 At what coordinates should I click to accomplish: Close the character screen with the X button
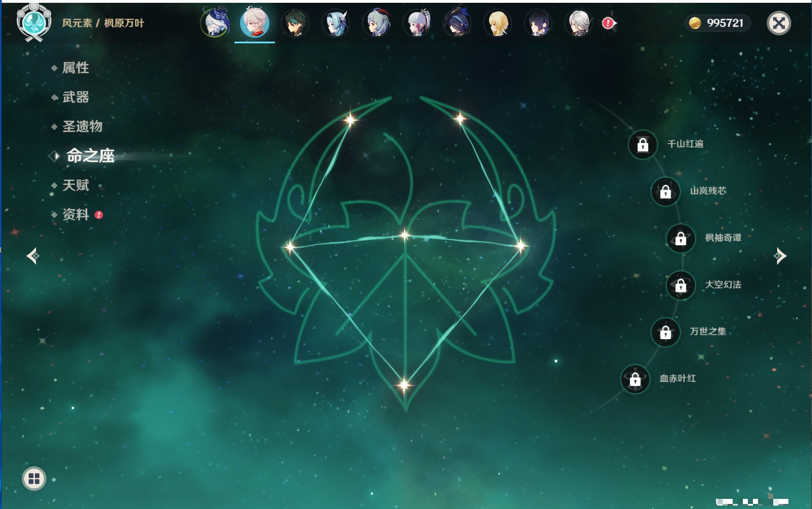pyautogui.click(x=779, y=23)
